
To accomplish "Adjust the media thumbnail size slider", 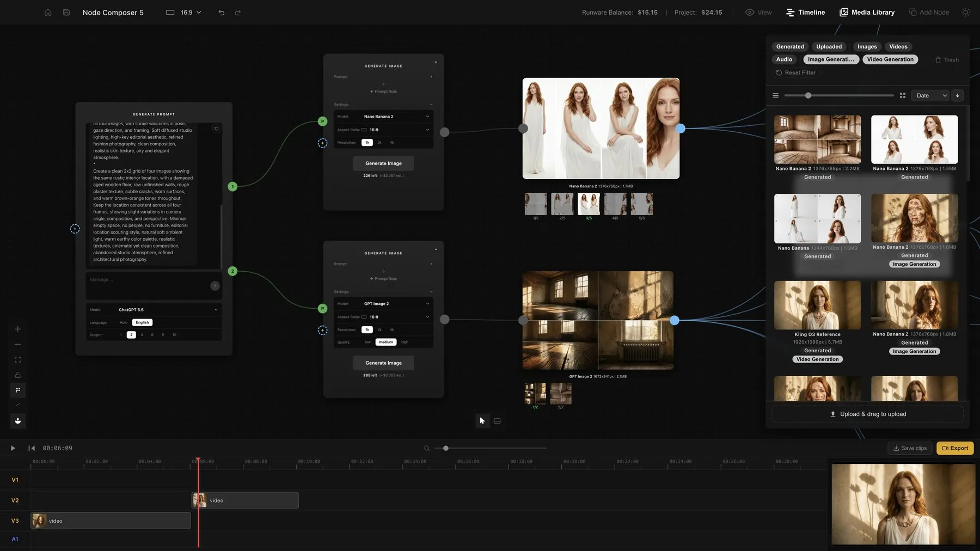I will coord(808,95).
